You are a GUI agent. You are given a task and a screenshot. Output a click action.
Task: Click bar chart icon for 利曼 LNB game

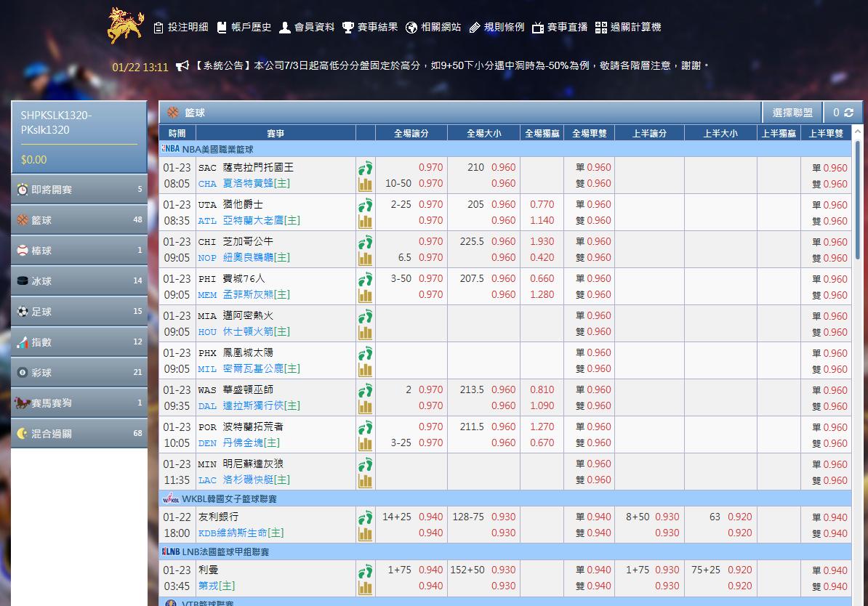tap(366, 587)
